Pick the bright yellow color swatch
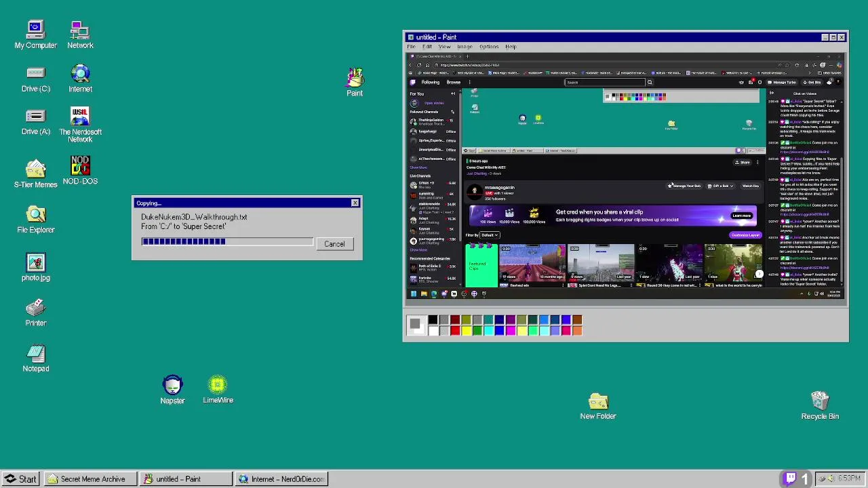868x488 pixels. [x=467, y=331]
